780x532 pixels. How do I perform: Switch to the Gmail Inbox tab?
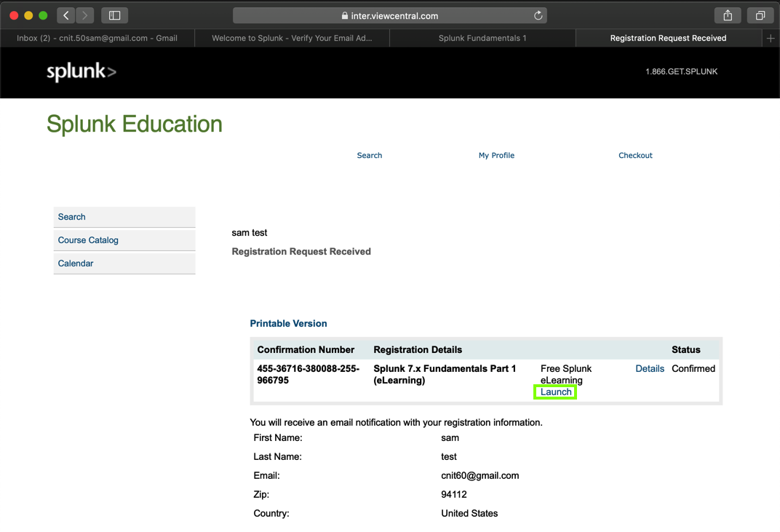(x=97, y=39)
